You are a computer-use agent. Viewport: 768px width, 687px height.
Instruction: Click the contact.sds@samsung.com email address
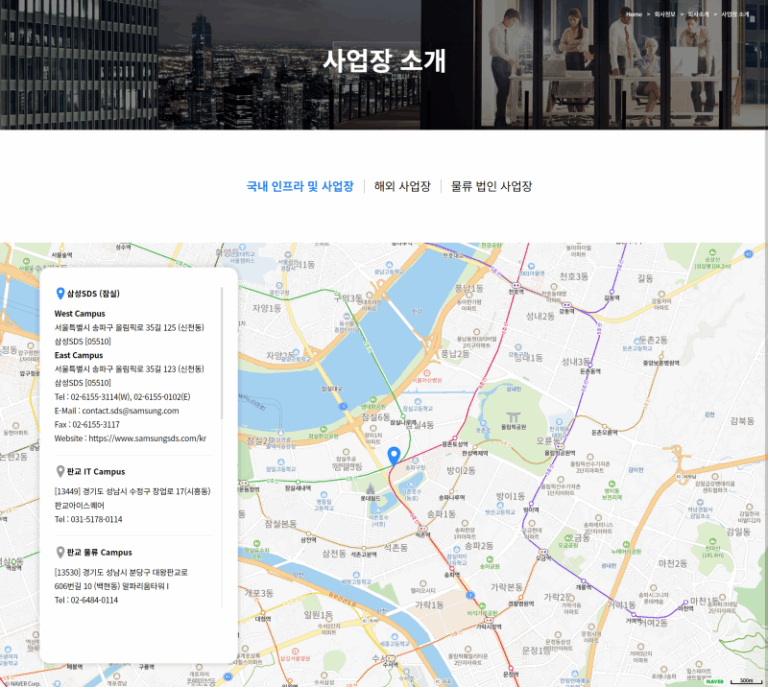pyautogui.click(x=130, y=411)
